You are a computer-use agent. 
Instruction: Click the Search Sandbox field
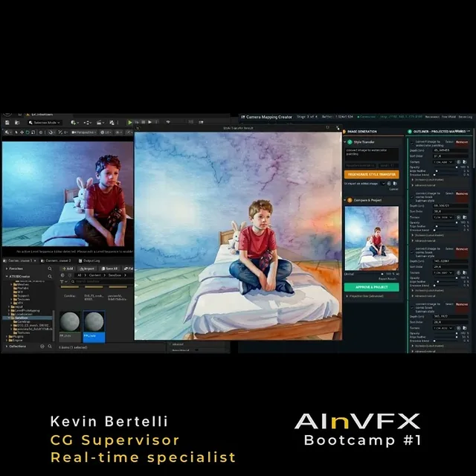tap(100, 282)
